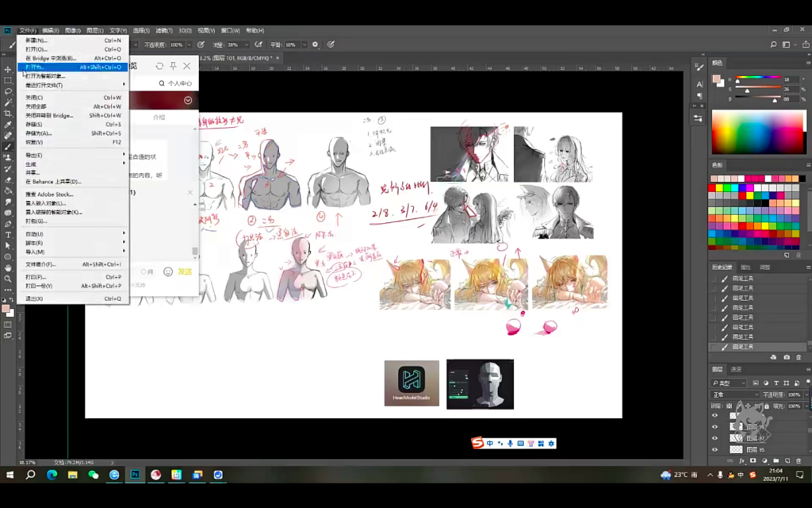812x508 pixels.
Task: Select the Type (T) tool
Action: click(8, 235)
